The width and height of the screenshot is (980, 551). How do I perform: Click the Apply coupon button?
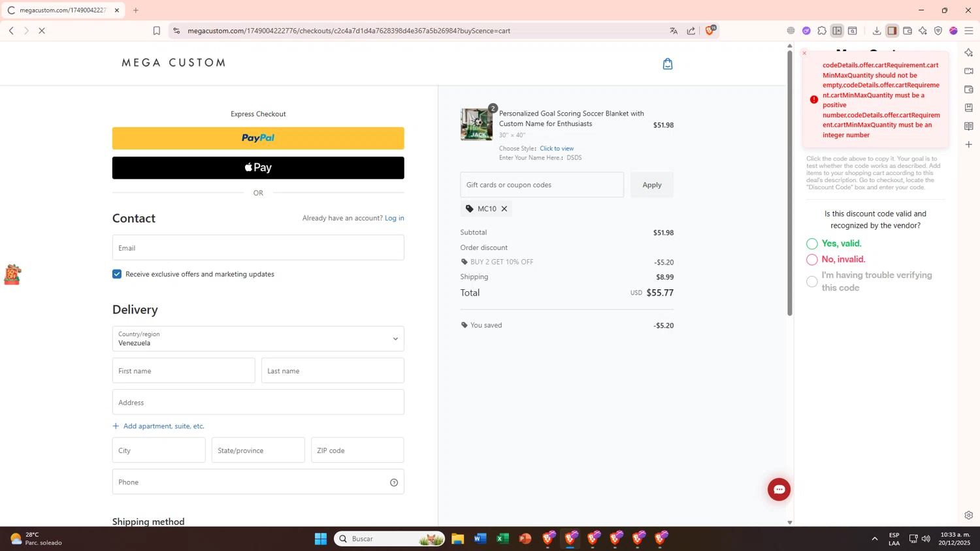652,185
